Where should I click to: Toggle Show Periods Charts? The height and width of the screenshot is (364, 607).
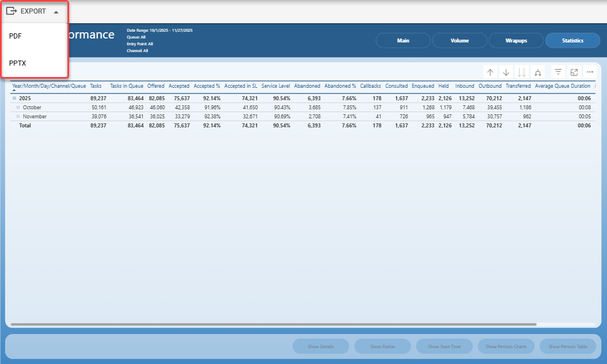click(506, 346)
